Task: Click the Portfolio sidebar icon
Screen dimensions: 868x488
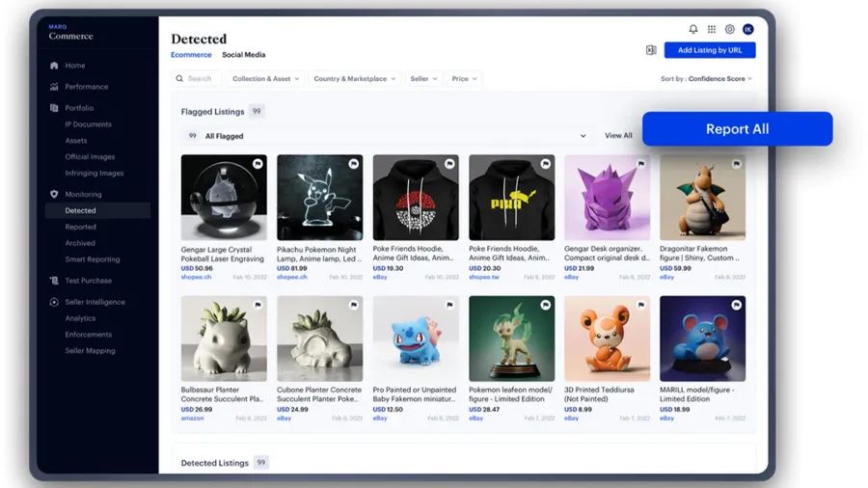Action: click(x=54, y=108)
